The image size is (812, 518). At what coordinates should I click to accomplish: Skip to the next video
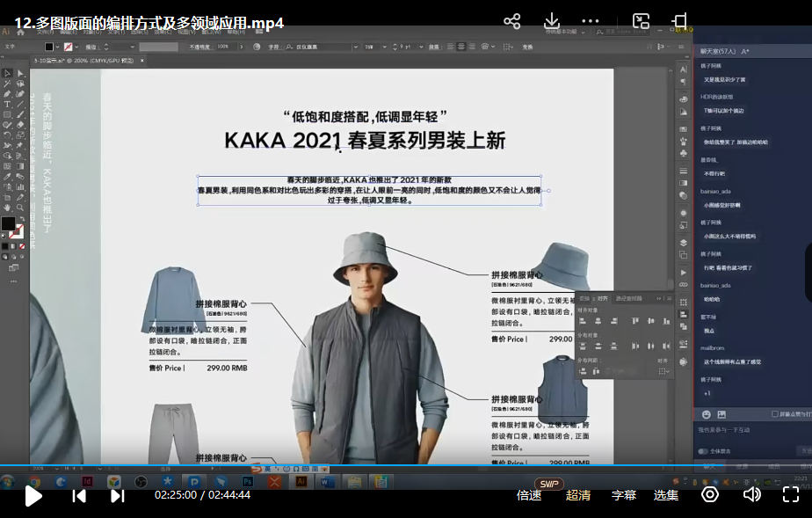pos(118,495)
